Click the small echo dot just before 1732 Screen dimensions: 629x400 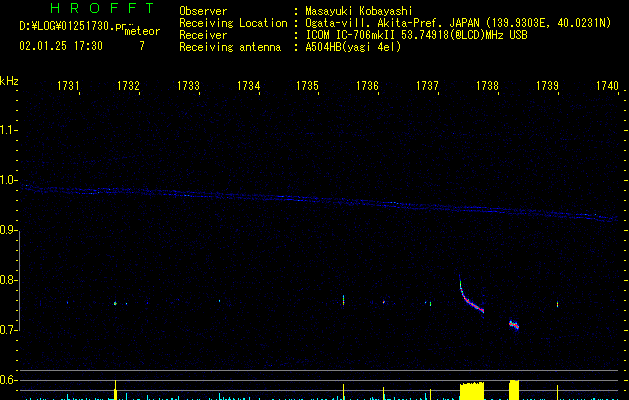115,303
